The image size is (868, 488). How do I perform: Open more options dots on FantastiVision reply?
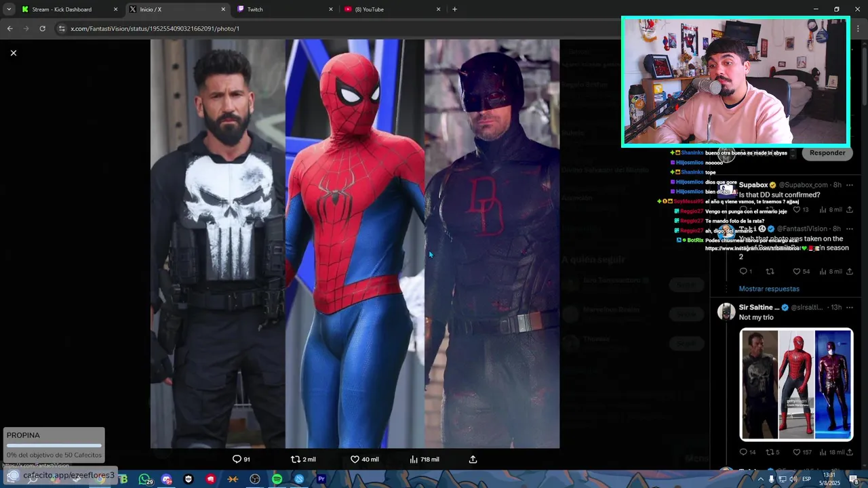click(x=849, y=229)
